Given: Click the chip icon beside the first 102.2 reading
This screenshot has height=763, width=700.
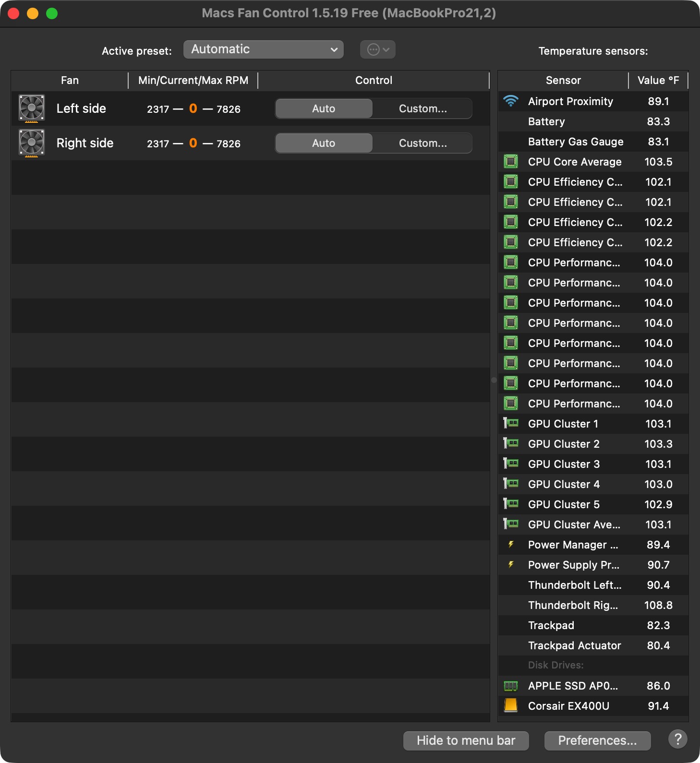Looking at the screenshot, I should coord(511,222).
